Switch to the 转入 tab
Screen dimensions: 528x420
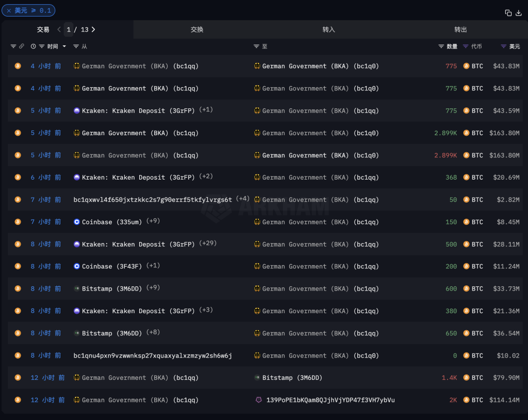point(328,29)
